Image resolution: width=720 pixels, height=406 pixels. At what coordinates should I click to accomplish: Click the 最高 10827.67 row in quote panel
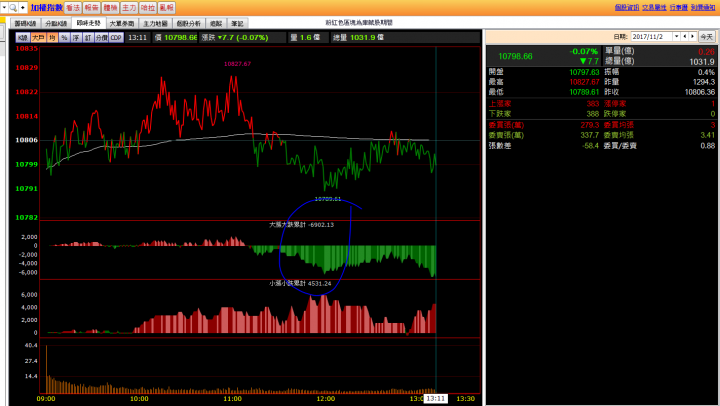pos(544,82)
